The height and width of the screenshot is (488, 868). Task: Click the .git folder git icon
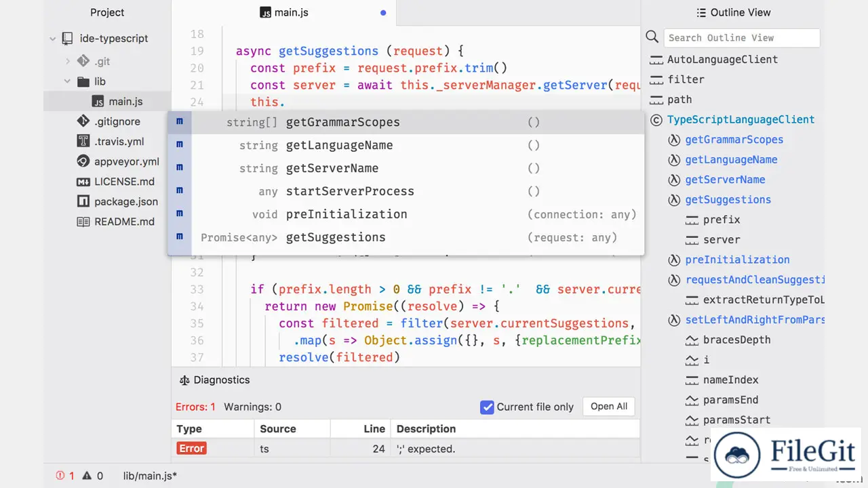pos(83,61)
